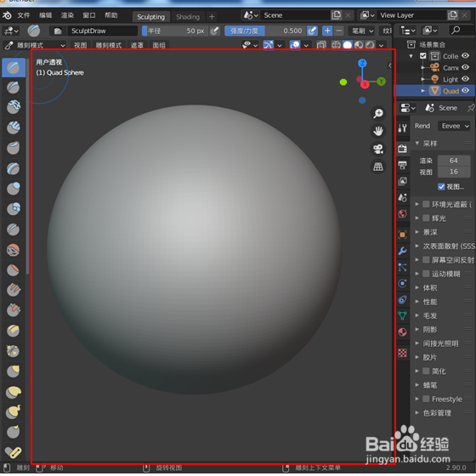
Task: Open the 渲染 menu
Action: (67, 15)
